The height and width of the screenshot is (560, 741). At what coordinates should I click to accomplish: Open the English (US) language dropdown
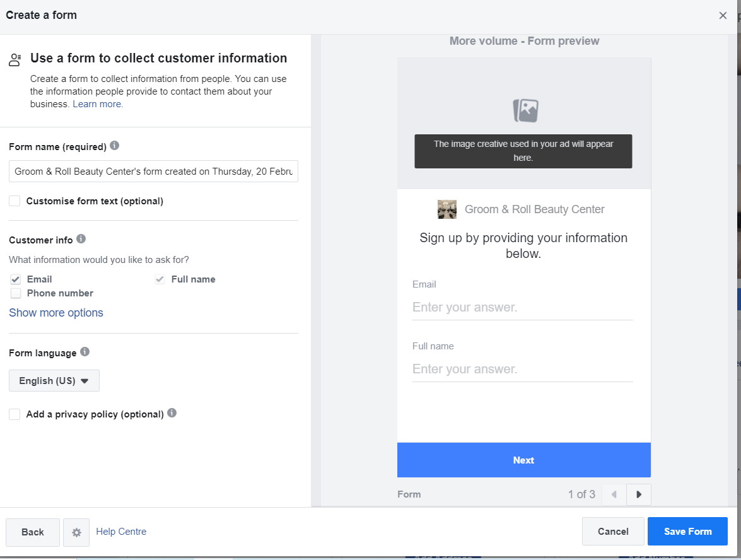[54, 381]
